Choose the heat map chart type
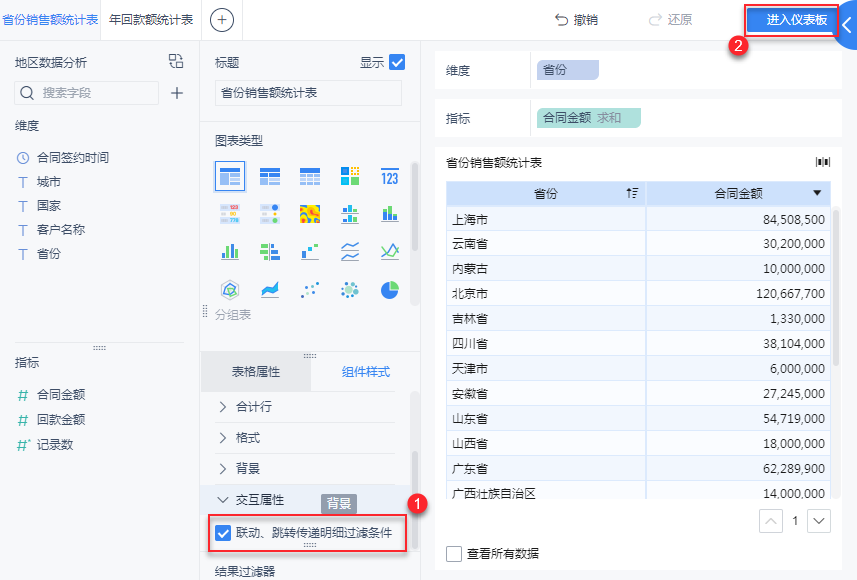 (x=309, y=213)
